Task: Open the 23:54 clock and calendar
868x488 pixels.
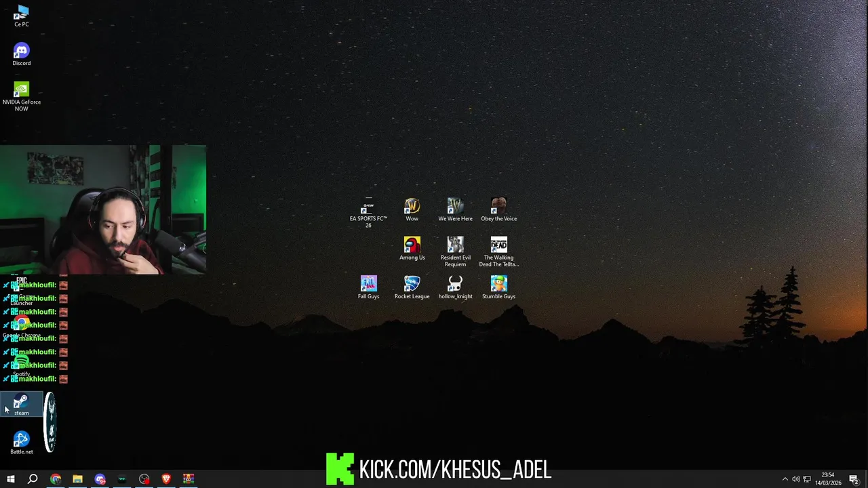Action: click(828, 479)
